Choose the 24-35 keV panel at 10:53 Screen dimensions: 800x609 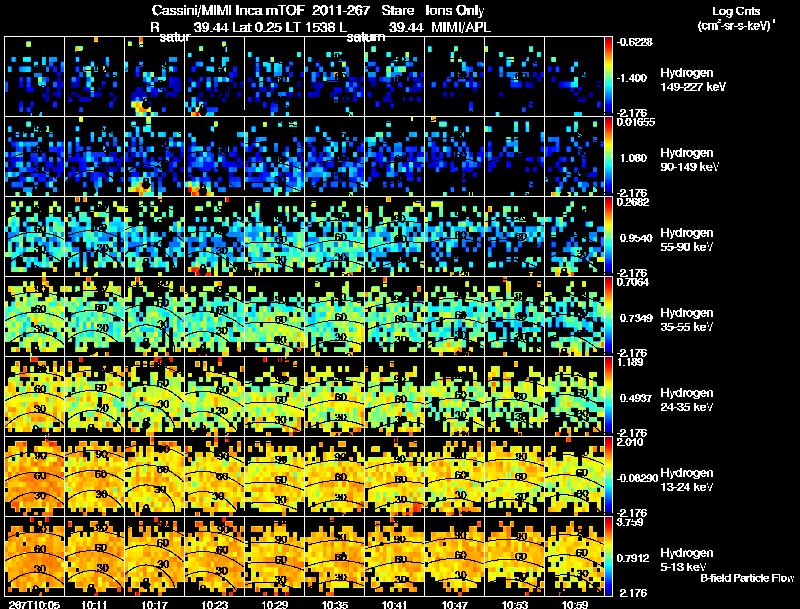pyautogui.click(x=514, y=396)
